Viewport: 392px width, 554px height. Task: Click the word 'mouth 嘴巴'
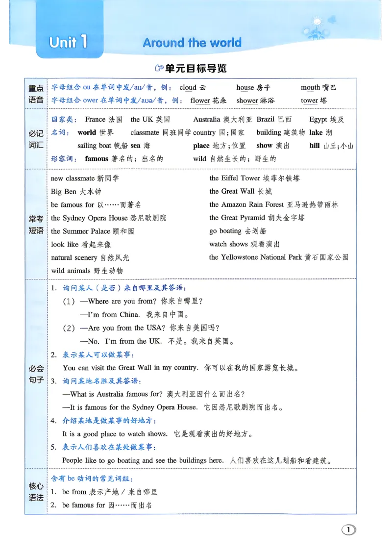[x=318, y=87]
